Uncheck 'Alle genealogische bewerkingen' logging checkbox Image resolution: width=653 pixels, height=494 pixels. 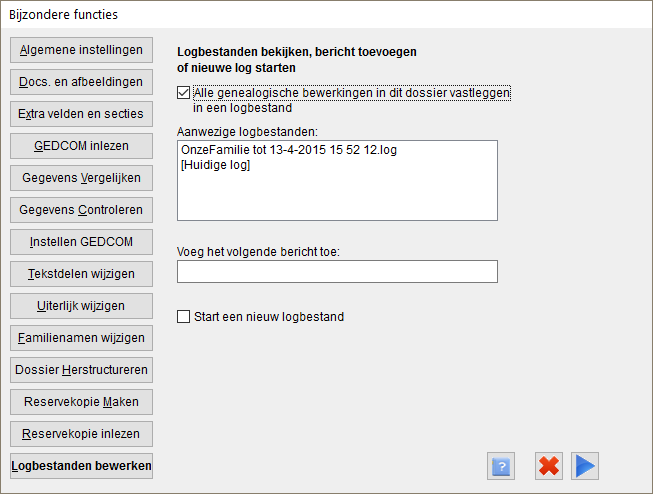183,92
